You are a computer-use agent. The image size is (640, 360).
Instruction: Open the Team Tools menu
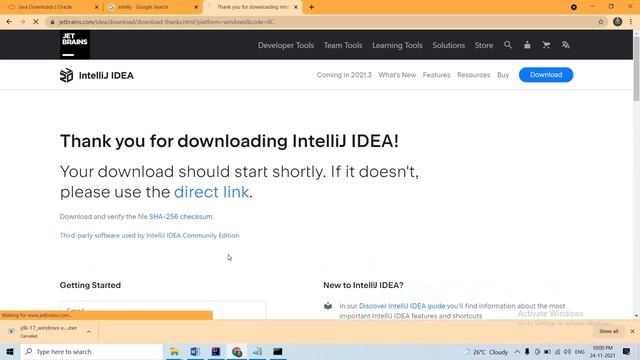pyautogui.click(x=343, y=45)
